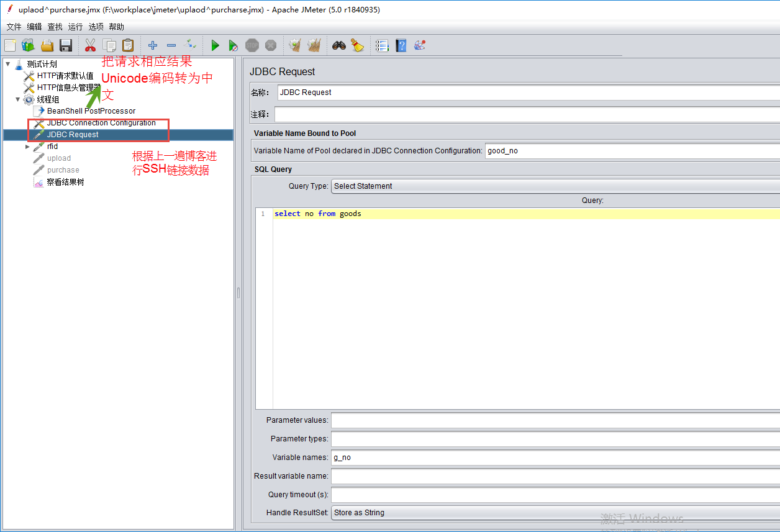This screenshot has width=780, height=532.
Task: Click the 注释 comments input field
Action: point(527,115)
